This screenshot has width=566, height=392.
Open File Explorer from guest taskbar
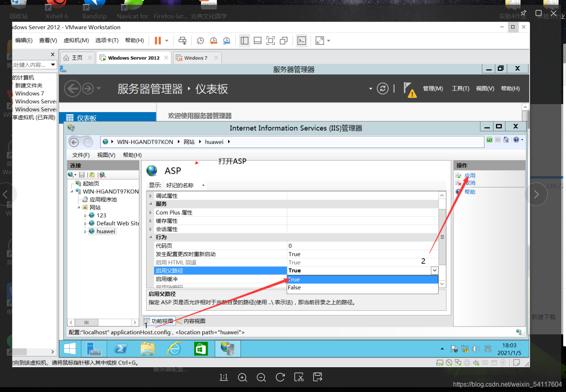pyautogui.click(x=148, y=349)
